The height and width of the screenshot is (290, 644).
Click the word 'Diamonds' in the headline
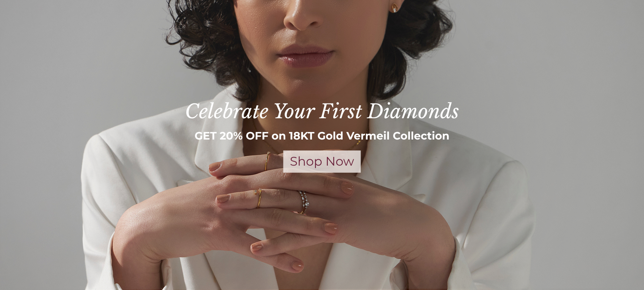point(413,111)
